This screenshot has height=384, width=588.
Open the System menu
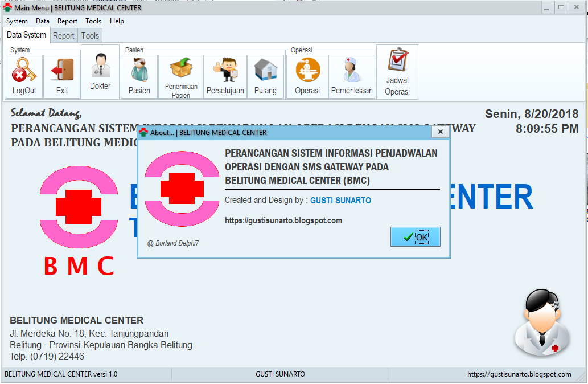17,21
